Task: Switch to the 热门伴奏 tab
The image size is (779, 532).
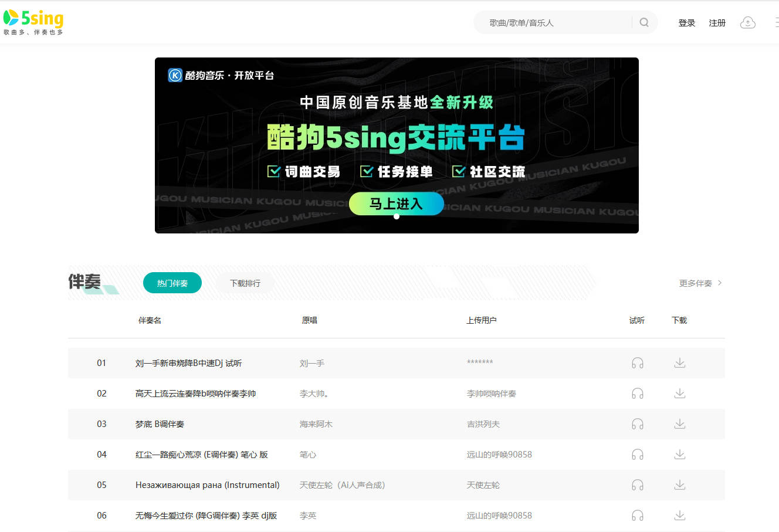Action: coord(172,282)
